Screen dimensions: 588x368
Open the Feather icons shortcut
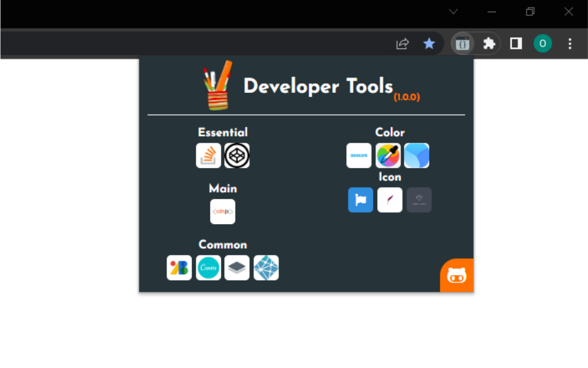coord(390,200)
